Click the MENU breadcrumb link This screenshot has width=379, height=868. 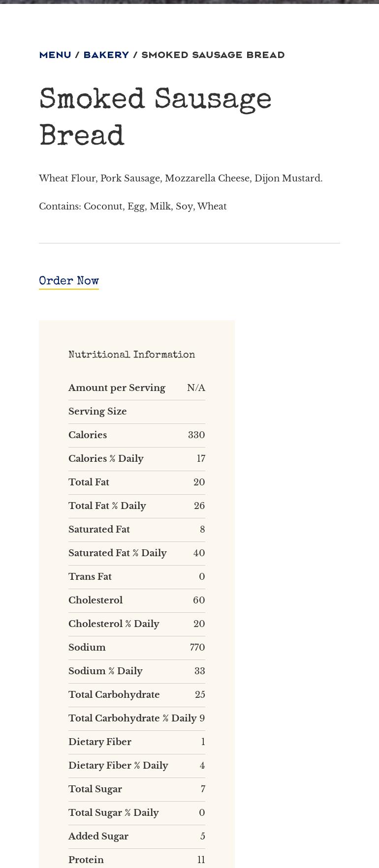[55, 55]
